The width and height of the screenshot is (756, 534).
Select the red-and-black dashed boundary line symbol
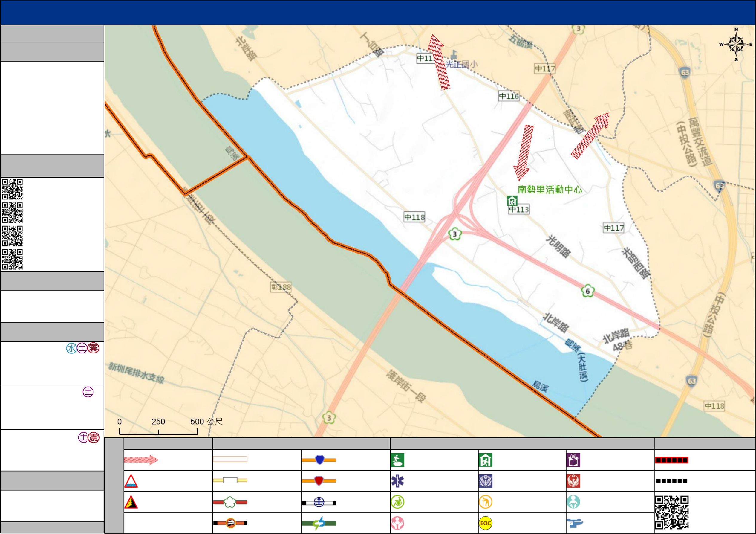(672, 460)
